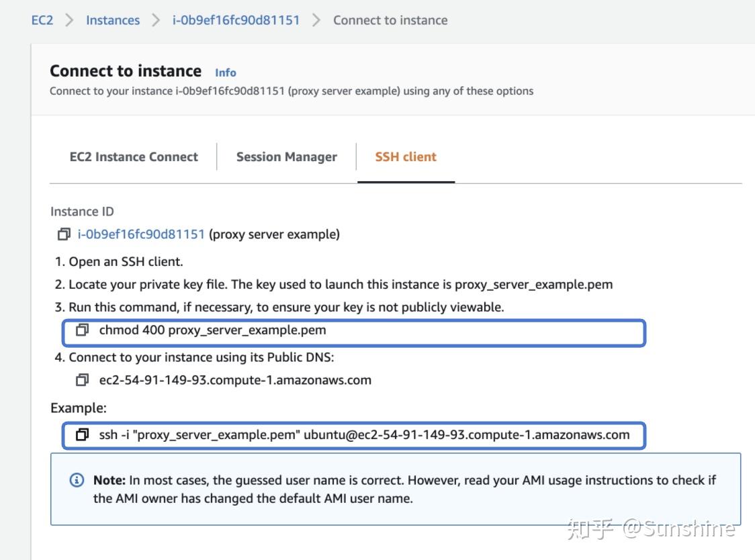Screen dimensions: 755x560
Task: Open the Instances breadcrumb link
Action: tap(112, 20)
